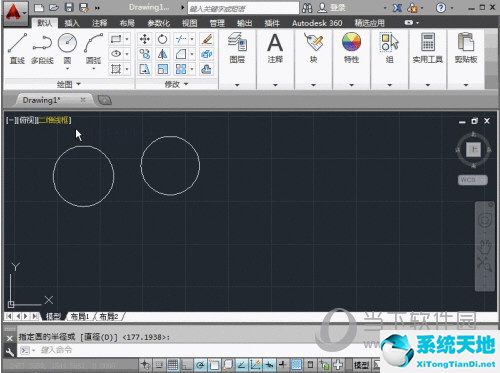Select the Line (直线) draw tool
This screenshot has height=373, width=500.
[17, 48]
